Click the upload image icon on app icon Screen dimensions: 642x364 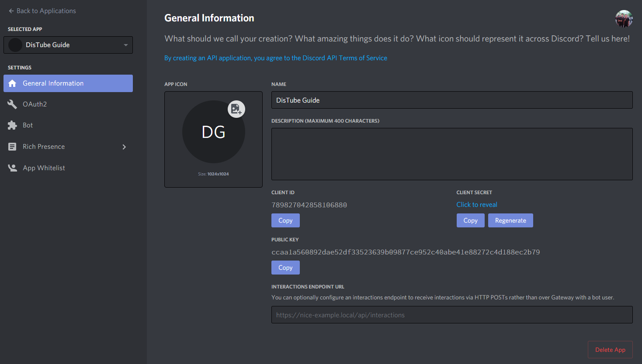click(x=236, y=109)
